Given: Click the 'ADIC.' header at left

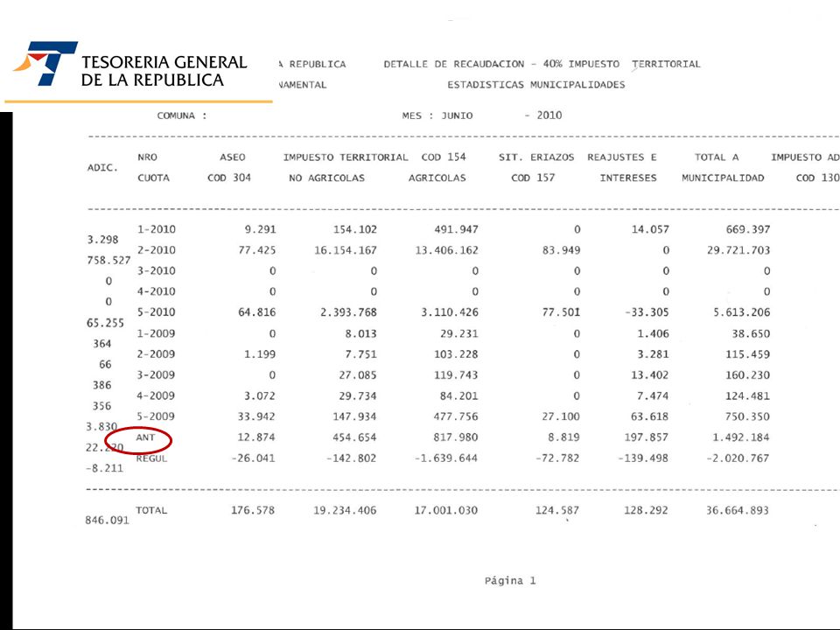Looking at the screenshot, I should click(x=102, y=168).
